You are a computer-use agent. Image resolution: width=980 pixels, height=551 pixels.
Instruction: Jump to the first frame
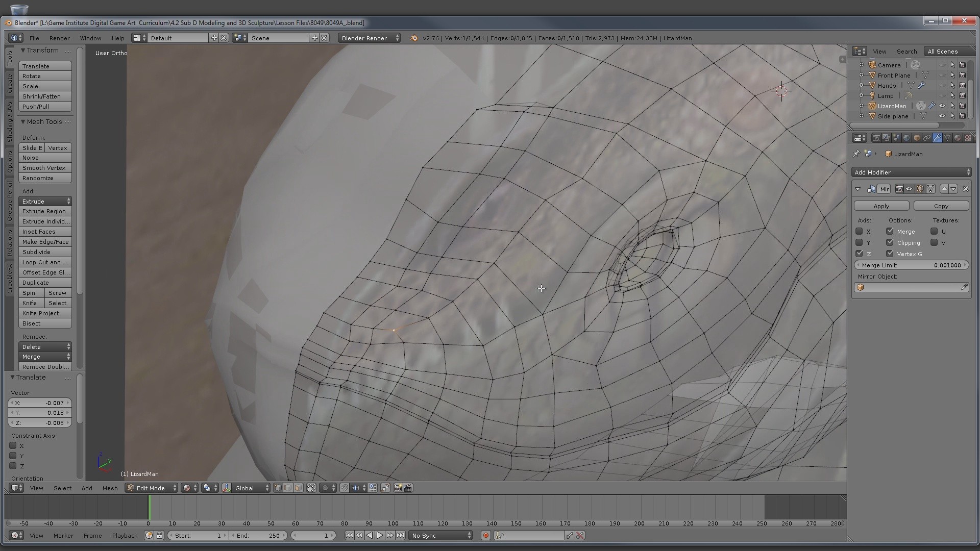[349, 535]
